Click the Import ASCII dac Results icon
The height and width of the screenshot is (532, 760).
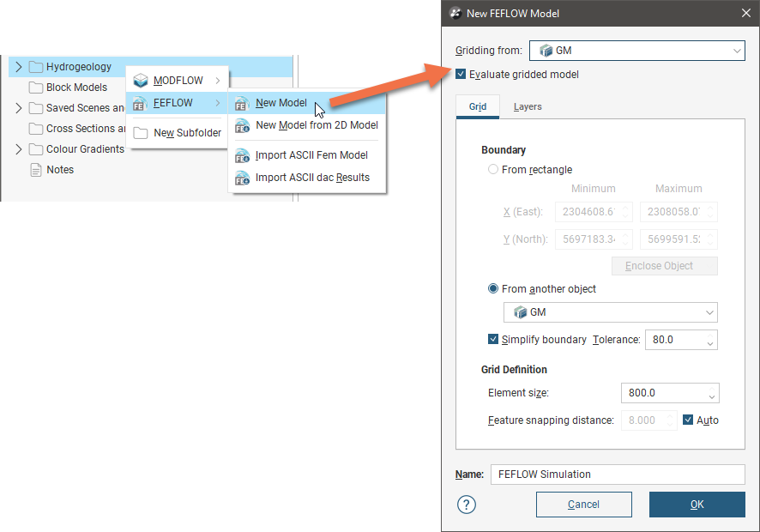click(242, 178)
